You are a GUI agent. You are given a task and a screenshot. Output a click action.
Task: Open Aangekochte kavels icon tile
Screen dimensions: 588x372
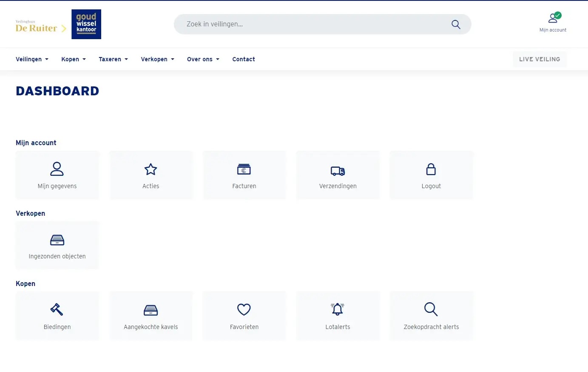click(151, 310)
